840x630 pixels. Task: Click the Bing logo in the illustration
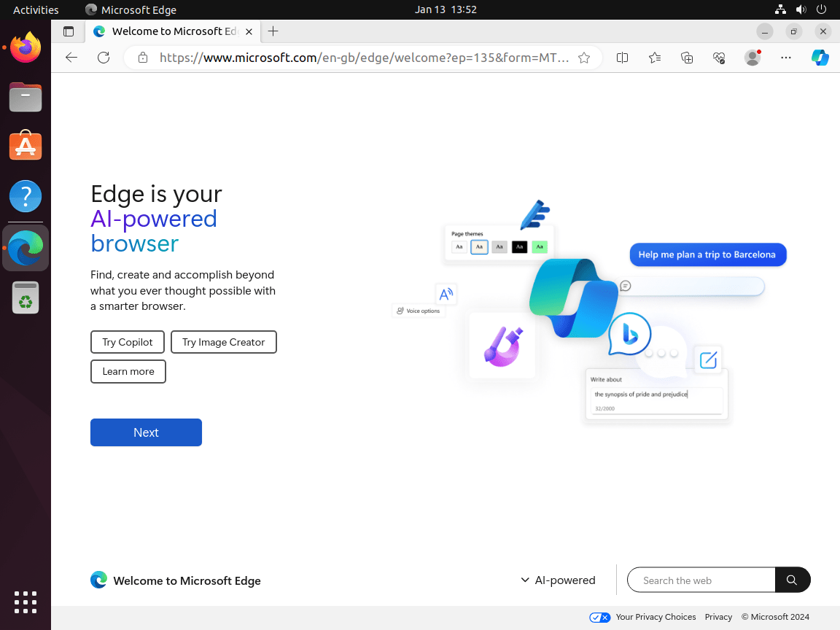point(629,334)
